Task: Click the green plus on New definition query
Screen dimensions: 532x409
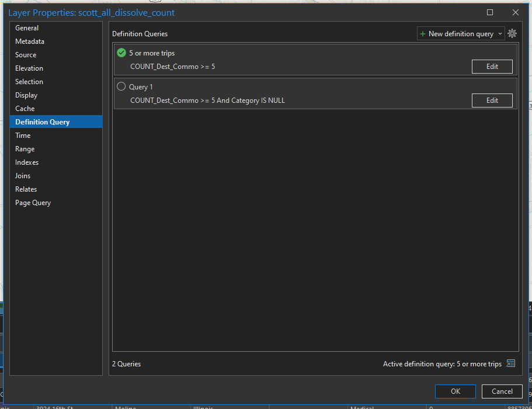Action: [422, 33]
